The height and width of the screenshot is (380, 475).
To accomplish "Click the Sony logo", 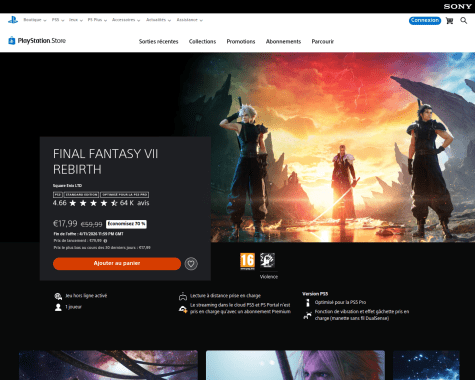I will 457,6.
